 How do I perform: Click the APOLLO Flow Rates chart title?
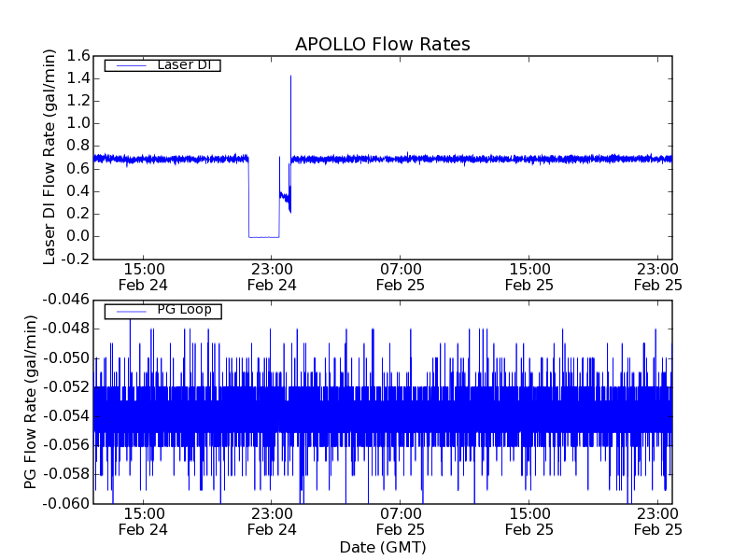pos(382,45)
